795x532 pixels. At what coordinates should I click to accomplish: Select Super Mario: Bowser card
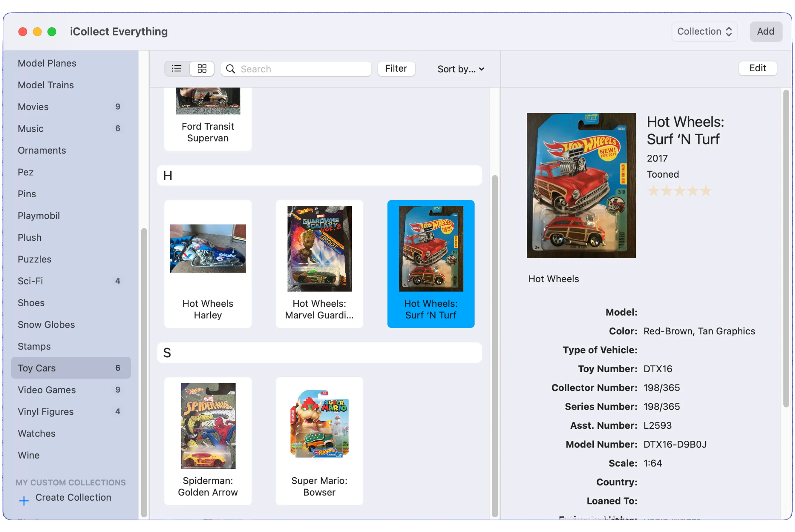(x=319, y=441)
